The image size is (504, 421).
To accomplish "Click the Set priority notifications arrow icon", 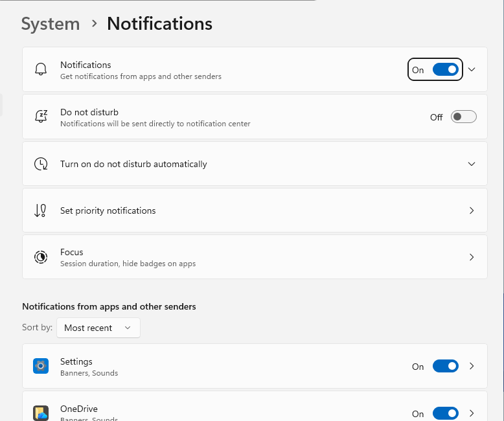I will tap(41, 210).
